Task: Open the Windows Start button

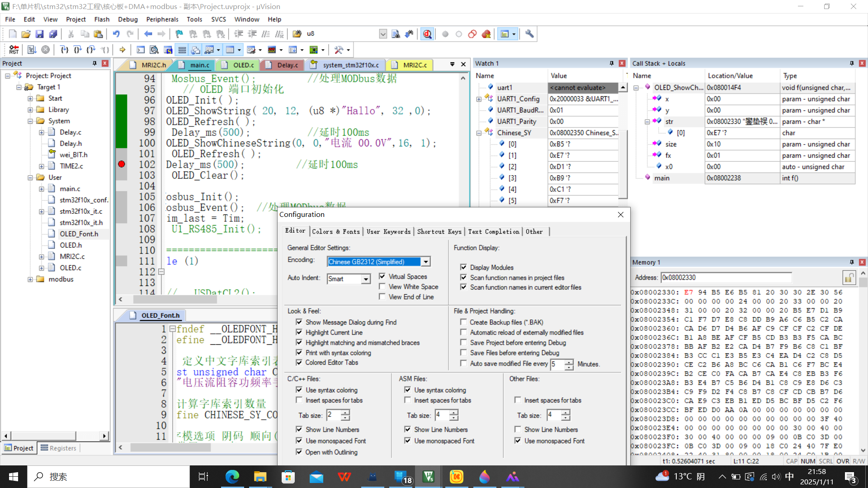Action: [13, 477]
